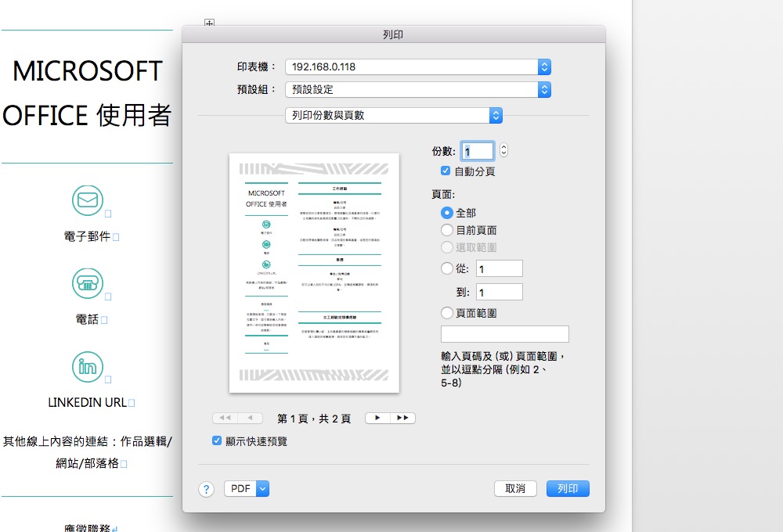Image resolution: width=783 pixels, height=532 pixels.
Task: Open the 預設組 presets dropdown
Action: 418,90
